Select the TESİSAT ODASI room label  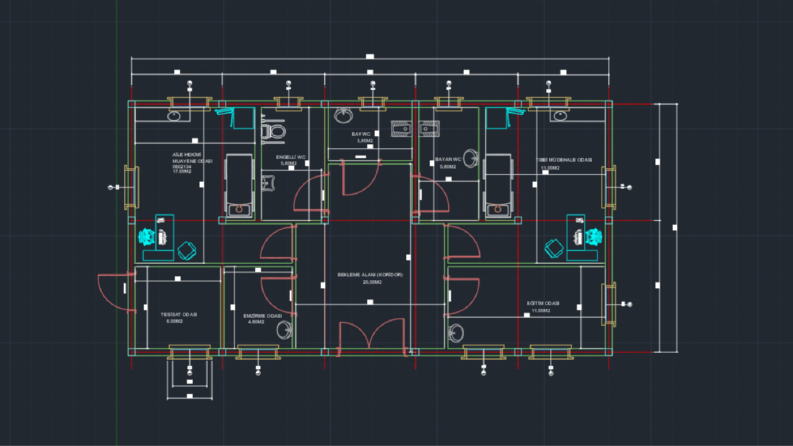179,315
